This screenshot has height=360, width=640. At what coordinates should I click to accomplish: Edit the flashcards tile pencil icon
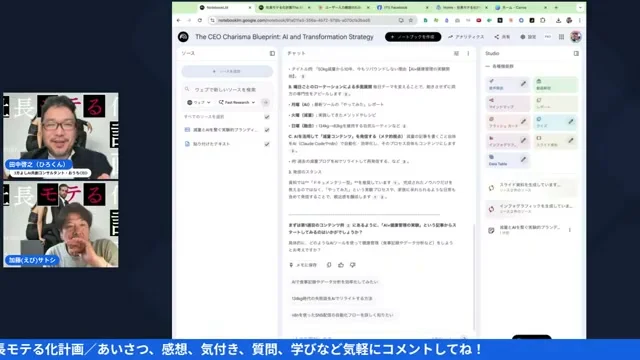523,121
